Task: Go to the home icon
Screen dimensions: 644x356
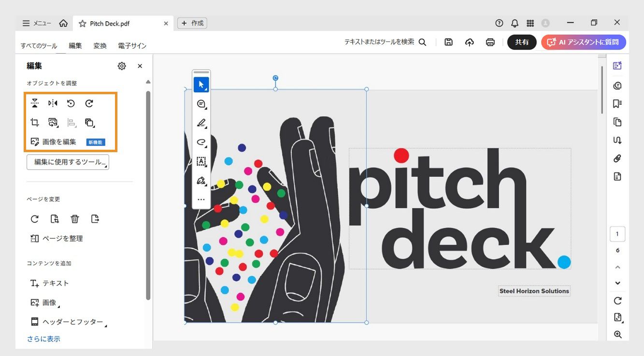Action: point(63,23)
